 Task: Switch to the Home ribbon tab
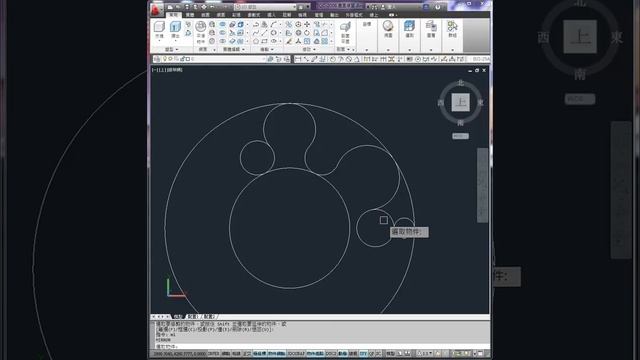coord(173,15)
